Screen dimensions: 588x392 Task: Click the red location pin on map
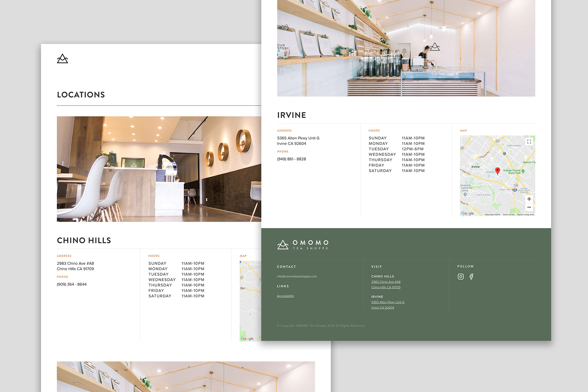(497, 171)
